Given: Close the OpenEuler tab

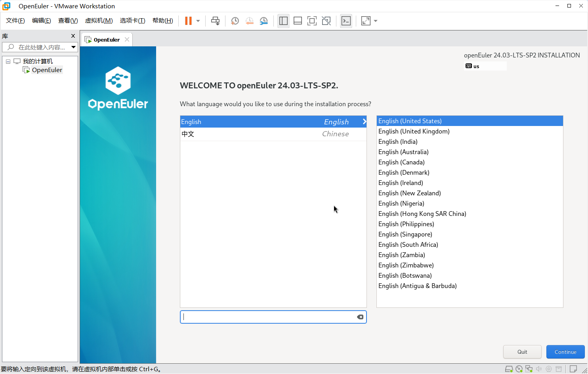Looking at the screenshot, I should (x=127, y=40).
